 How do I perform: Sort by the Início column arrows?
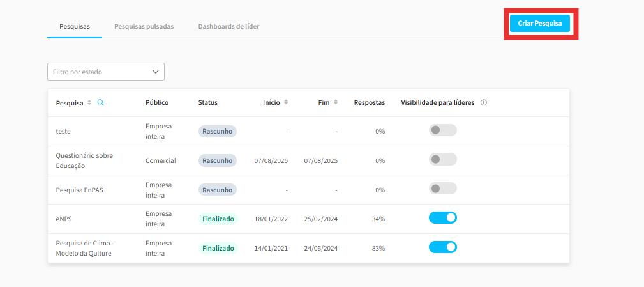coord(286,102)
